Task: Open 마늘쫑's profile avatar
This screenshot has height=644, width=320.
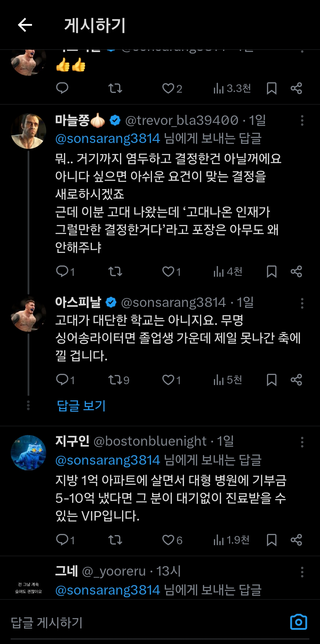Action: (28, 131)
